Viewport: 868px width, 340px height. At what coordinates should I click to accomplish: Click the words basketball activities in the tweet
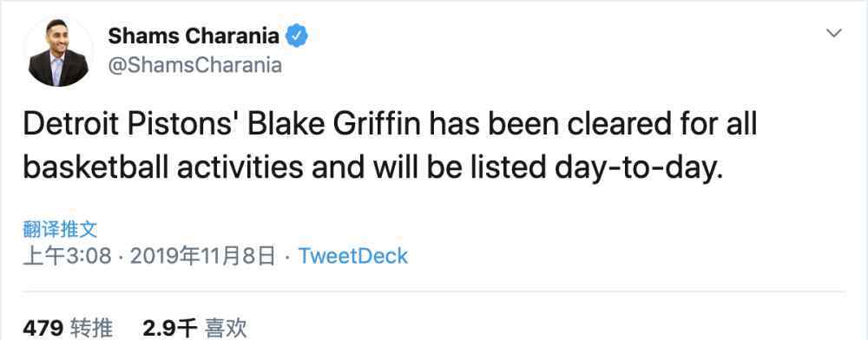click(163, 167)
